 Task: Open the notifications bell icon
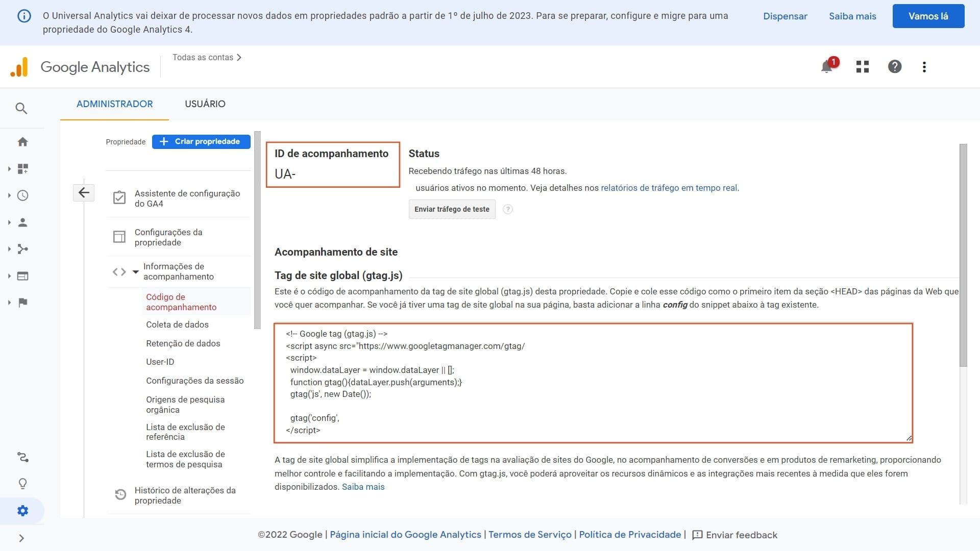[x=826, y=67]
